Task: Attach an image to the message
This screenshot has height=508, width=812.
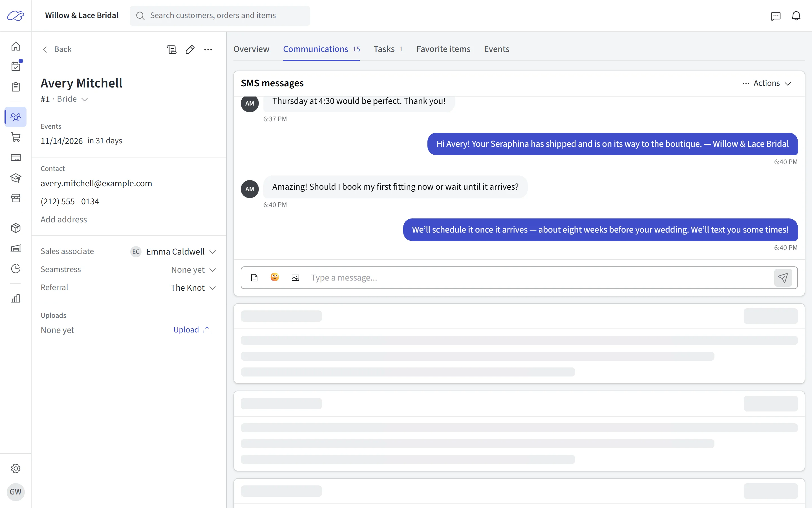Action: tap(295, 277)
